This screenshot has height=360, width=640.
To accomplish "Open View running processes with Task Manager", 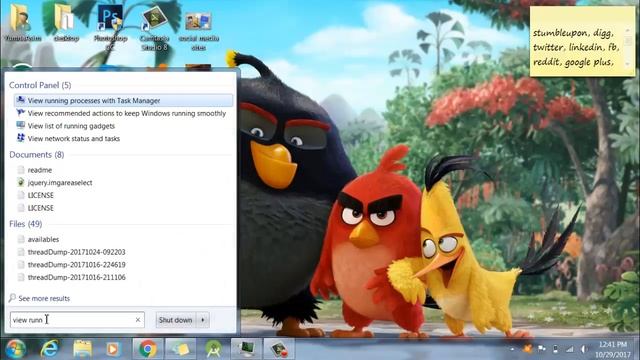I will [x=123, y=100].
